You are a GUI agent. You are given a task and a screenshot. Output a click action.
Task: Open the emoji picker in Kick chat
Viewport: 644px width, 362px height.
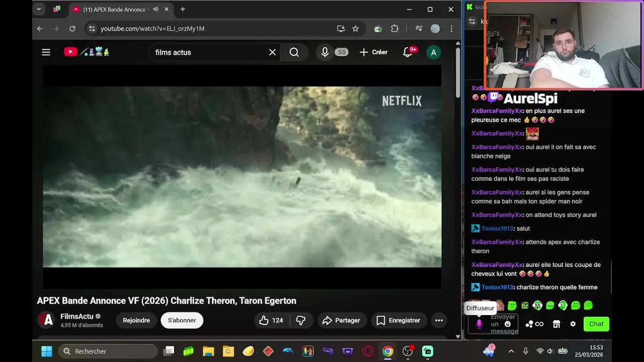507,324
